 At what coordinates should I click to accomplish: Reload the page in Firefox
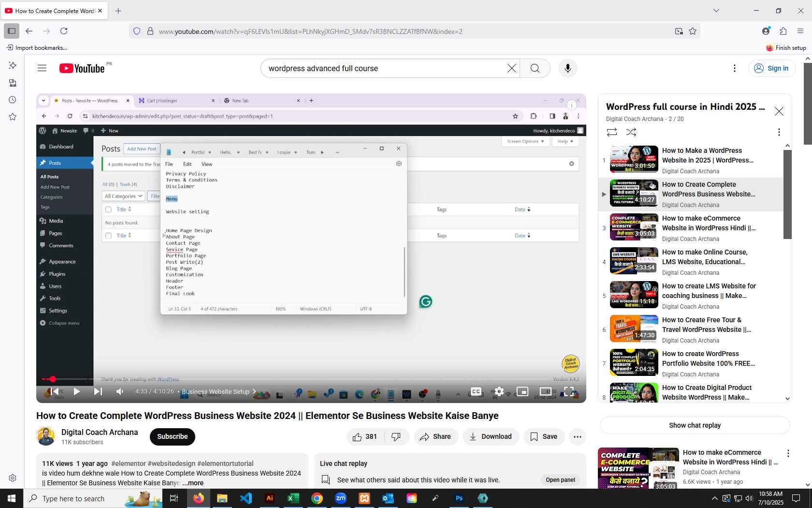[x=64, y=31]
